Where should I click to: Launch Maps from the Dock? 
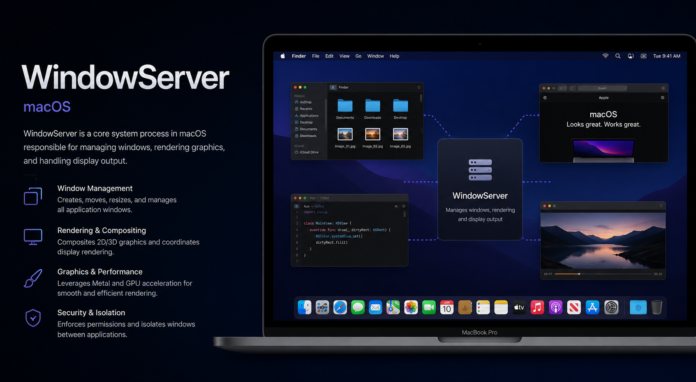(393, 307)
